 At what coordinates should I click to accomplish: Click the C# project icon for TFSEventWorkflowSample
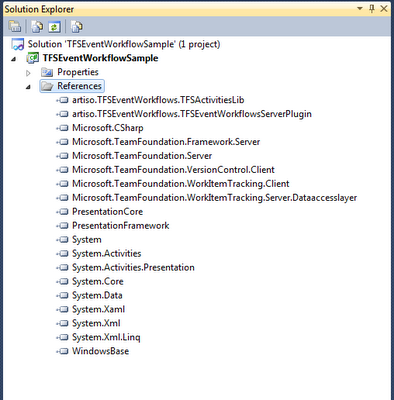(x=33, y=58)
